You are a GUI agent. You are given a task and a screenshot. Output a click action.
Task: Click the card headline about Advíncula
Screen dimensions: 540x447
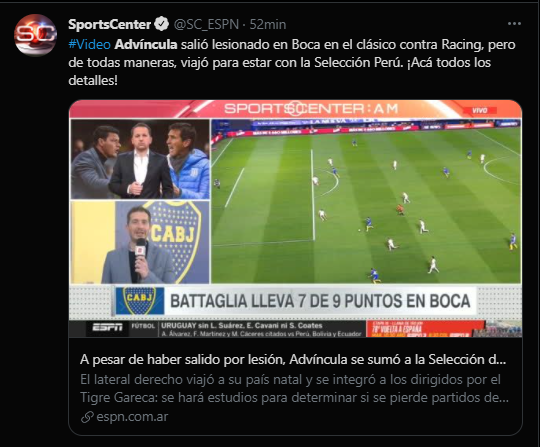tap(293, 359)
